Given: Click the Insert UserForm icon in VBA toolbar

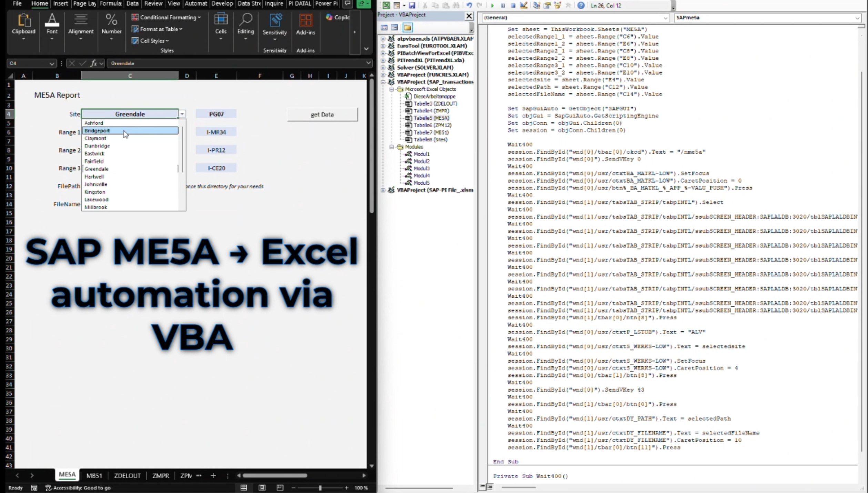Looking at the screenshot, I should (x=397, y=5).
